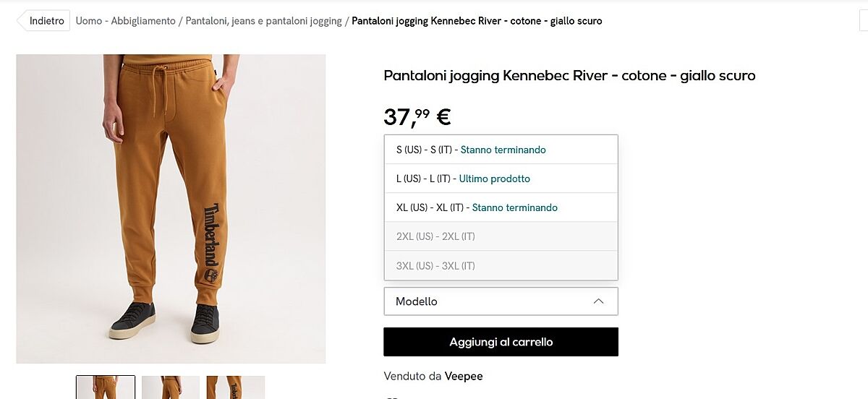Enlarge the main product photo

[171, 208]
